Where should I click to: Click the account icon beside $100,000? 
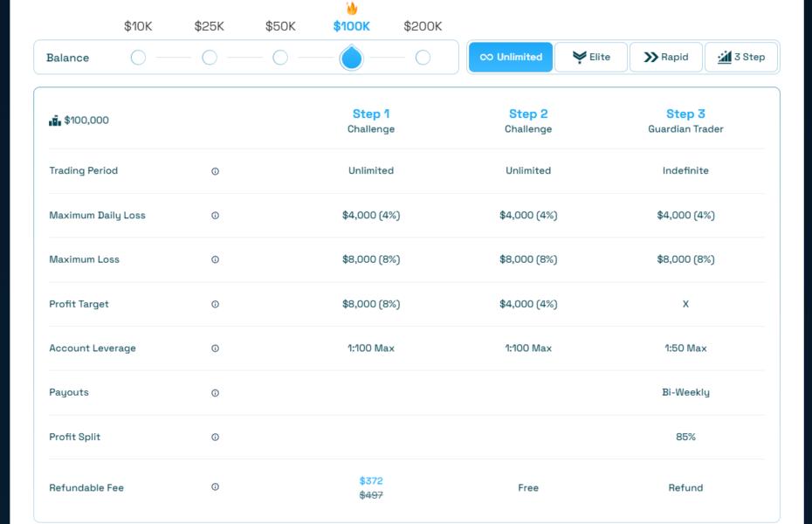coord(55,121)
